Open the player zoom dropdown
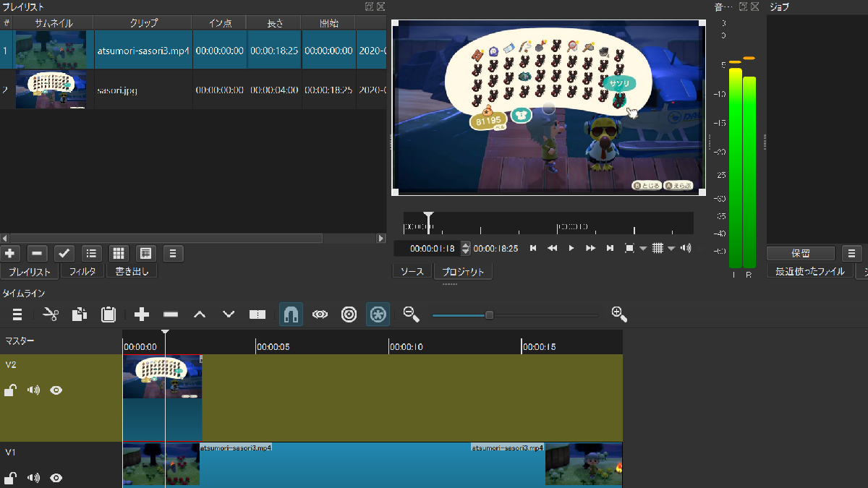868x488 pixels. click(x=642, y=249)
